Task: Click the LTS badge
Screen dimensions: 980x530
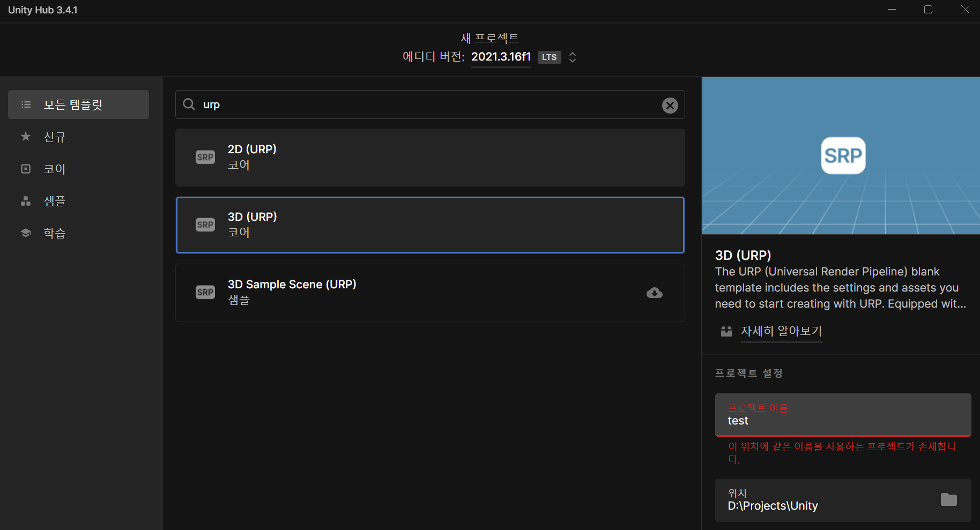Action: (x=550, y=57)
